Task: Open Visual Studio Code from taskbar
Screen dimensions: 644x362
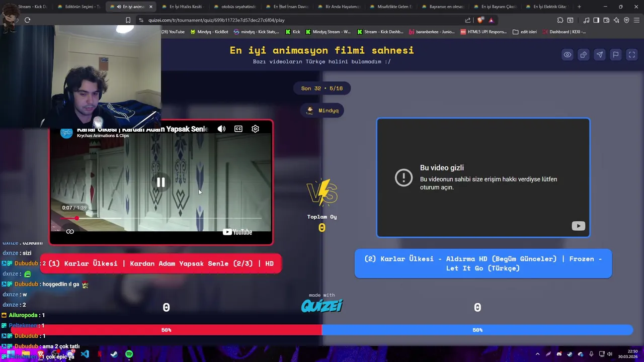Action: pos(85,354)
